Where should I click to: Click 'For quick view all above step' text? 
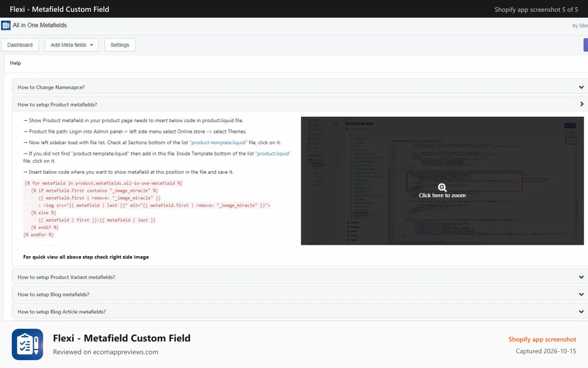(86, 257)
